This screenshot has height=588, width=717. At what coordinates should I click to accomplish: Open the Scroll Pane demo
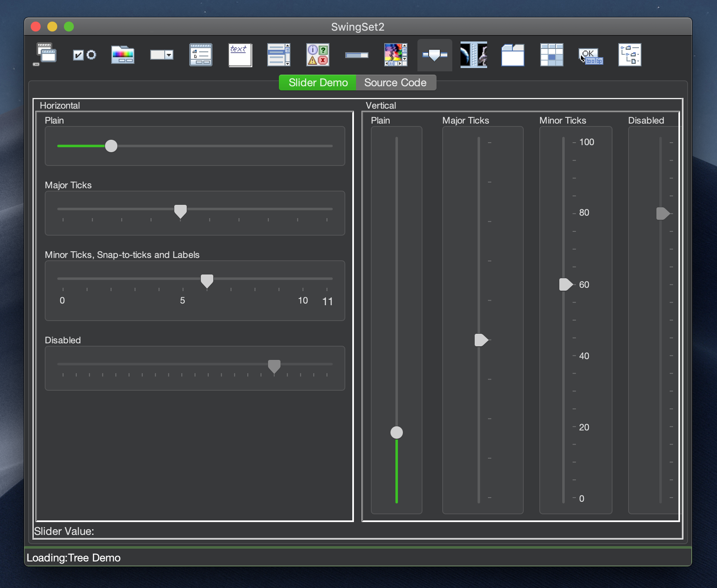395,55
